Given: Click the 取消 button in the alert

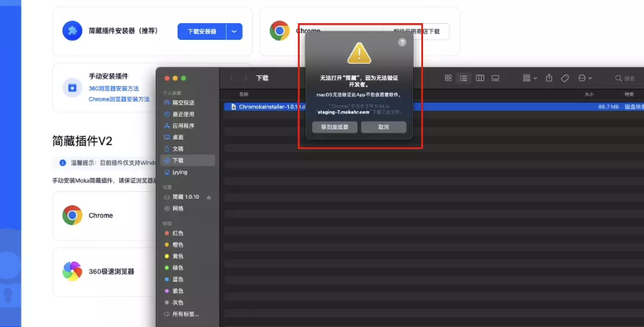Looking at the screenshot, I should click(x=383, y=127).
